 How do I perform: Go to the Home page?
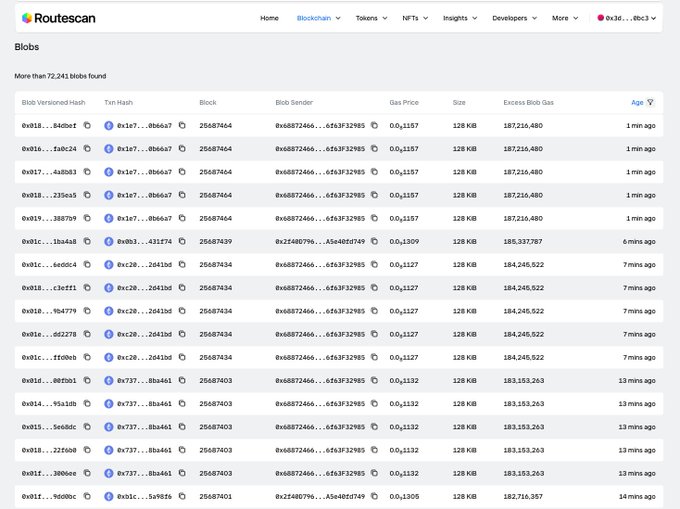click(x=269, y=18)
